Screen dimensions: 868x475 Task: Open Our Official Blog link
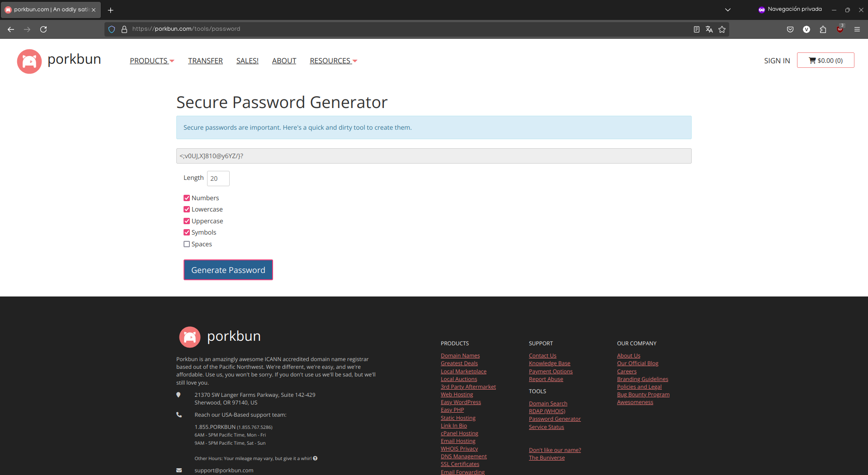pyautogui.click(x=637, y=363)
